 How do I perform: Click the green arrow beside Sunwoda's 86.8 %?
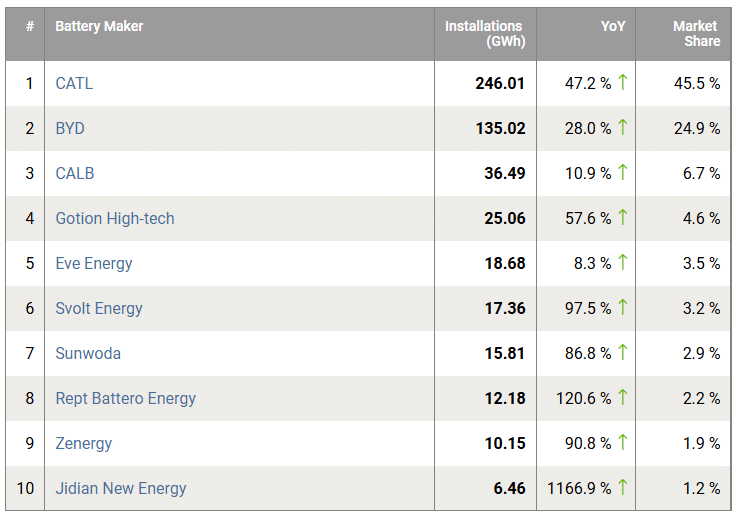[x=622, y=353]
